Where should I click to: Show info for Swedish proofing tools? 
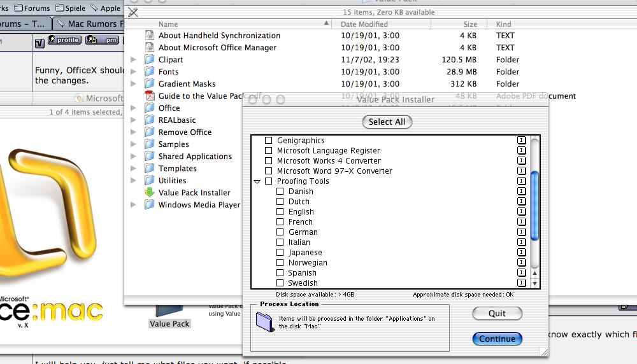click(x=521, y=283)
